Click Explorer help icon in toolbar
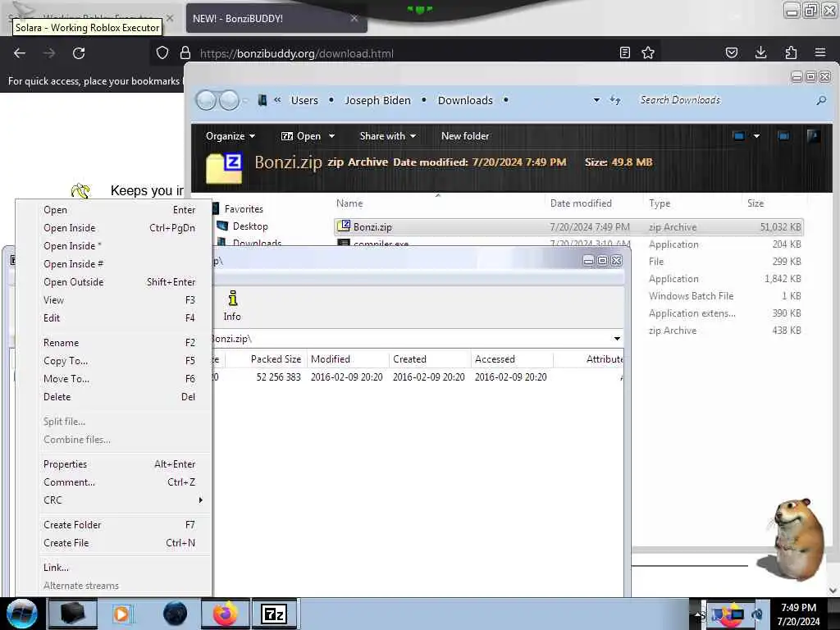The height and width of the screenshot is (630, 840). click(813, 136)
